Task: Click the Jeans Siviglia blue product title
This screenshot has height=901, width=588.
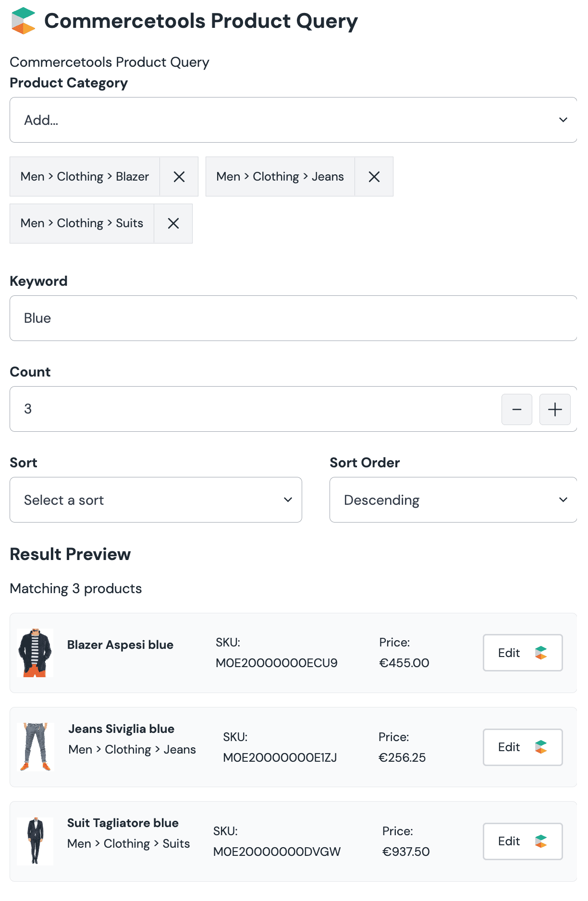Action: tap(121, 729)
